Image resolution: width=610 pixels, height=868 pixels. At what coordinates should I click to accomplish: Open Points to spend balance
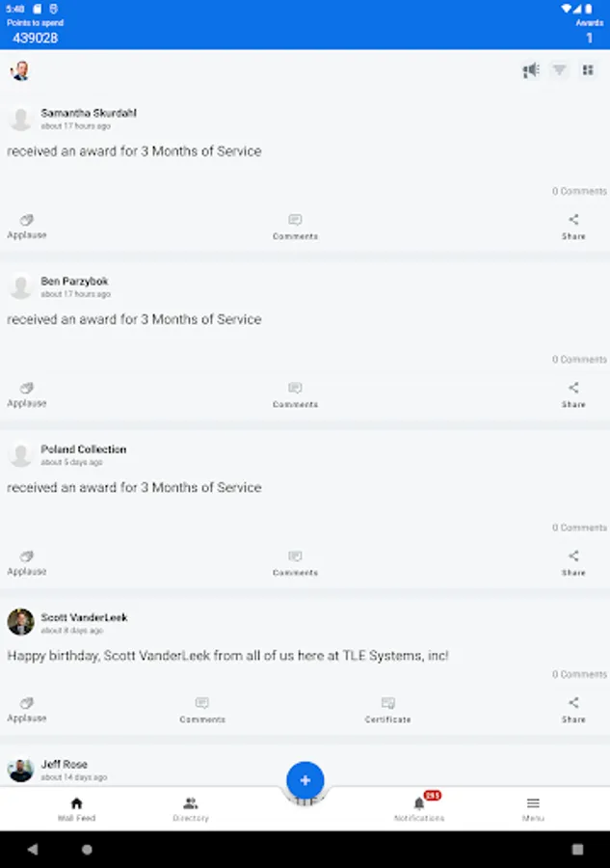pos(35,32)
